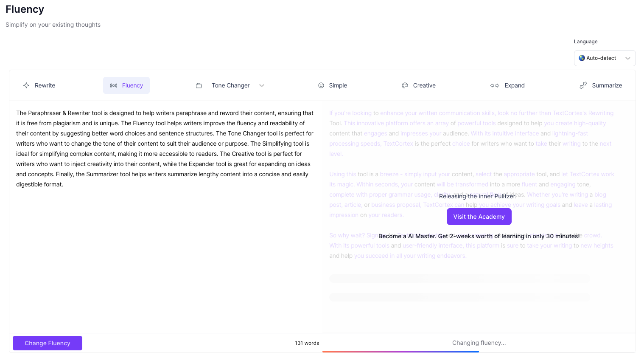644x358 pixels.
Task: Open the Auto-detect language dropdown
Action: [x=605, y=58]
